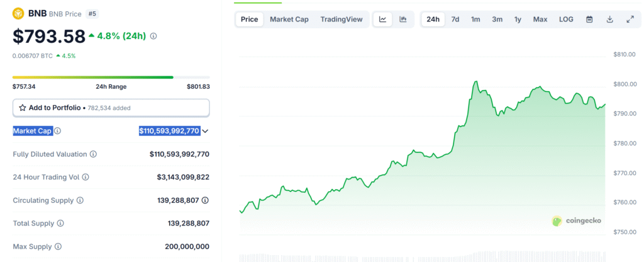Open the calendar date range picker
Screen dimensions: 644x262
click(x=589, y=20)
